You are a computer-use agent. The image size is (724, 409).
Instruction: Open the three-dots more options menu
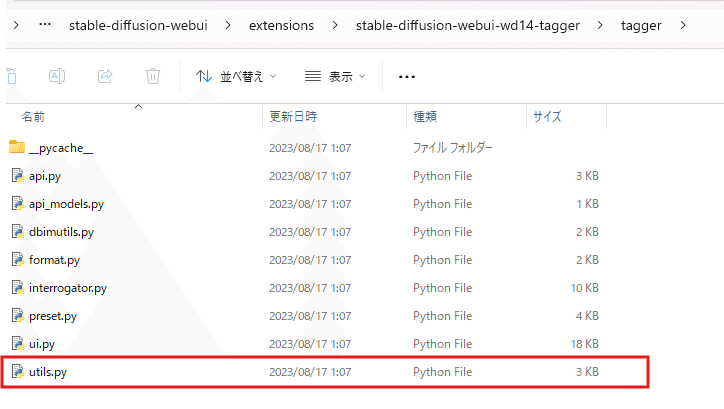click(406, 76)
